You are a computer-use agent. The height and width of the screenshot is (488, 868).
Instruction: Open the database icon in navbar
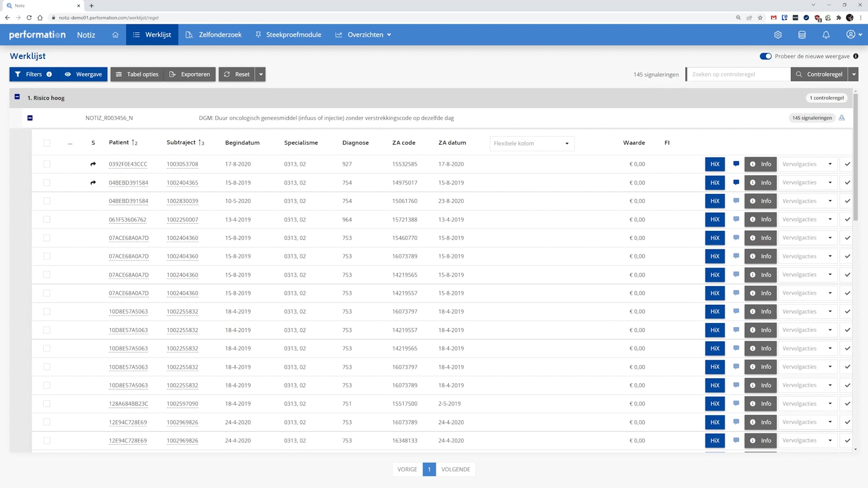802,35
